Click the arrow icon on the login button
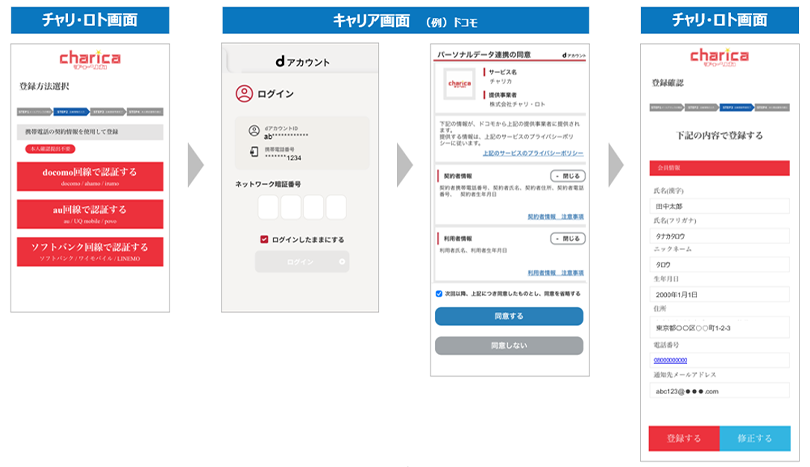Image resolution: width=810 pixels, height=467 pixels. (342, 262)
